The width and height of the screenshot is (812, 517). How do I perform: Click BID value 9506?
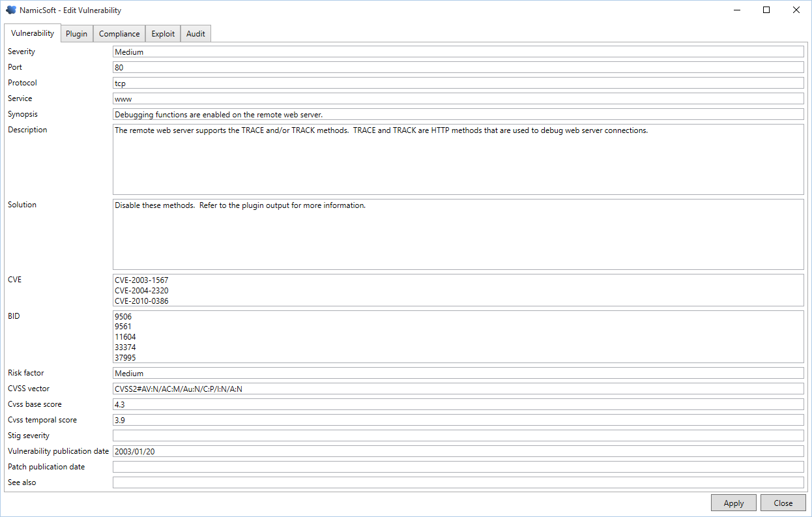(x=123, y=317)
